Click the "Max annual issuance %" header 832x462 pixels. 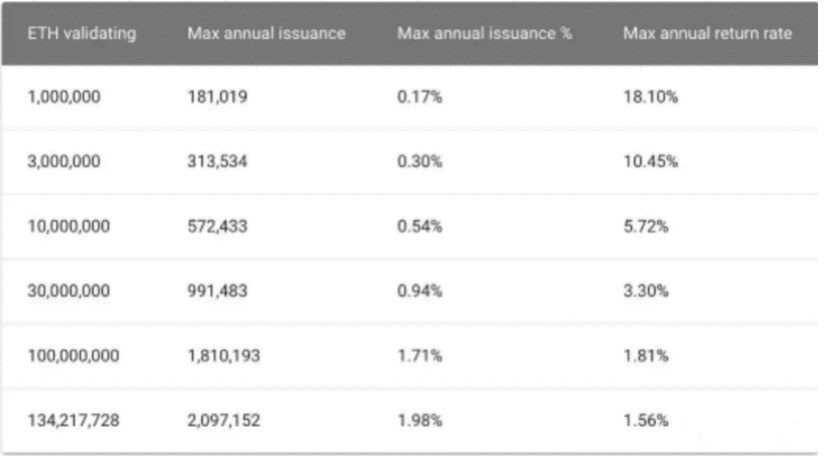point(484,34)
